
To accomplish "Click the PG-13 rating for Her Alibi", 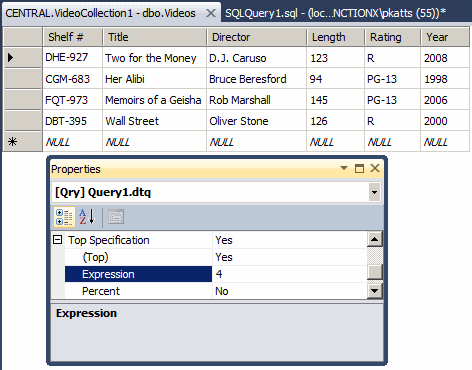I will coord(393,79).
